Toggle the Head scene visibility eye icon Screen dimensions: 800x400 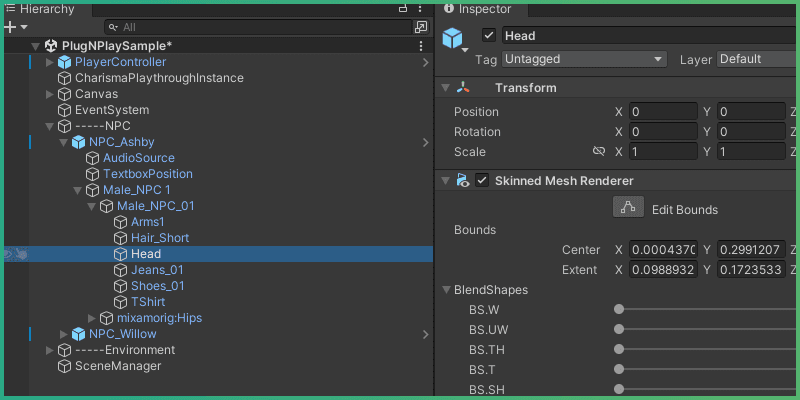pyautogui.click(x=9, y=254)
